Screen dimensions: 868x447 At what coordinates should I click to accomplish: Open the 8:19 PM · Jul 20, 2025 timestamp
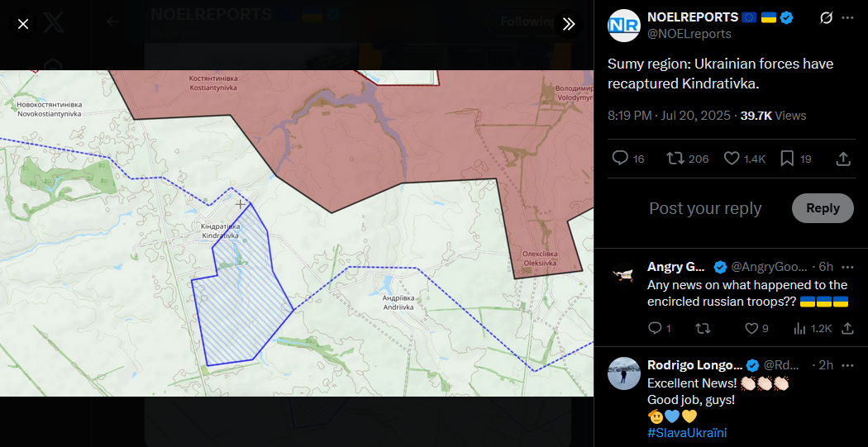(x=670, y=116)
